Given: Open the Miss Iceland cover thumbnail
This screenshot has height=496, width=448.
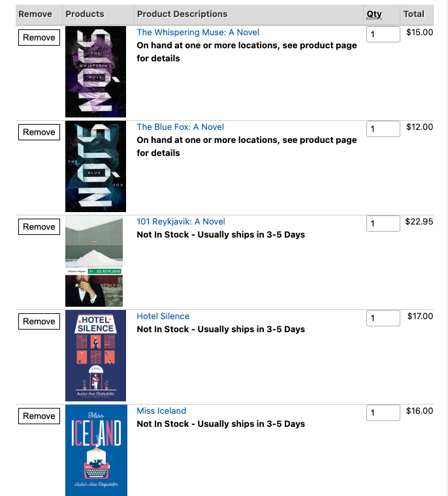Looking at the screenshot, I should [x=96, y=450].
